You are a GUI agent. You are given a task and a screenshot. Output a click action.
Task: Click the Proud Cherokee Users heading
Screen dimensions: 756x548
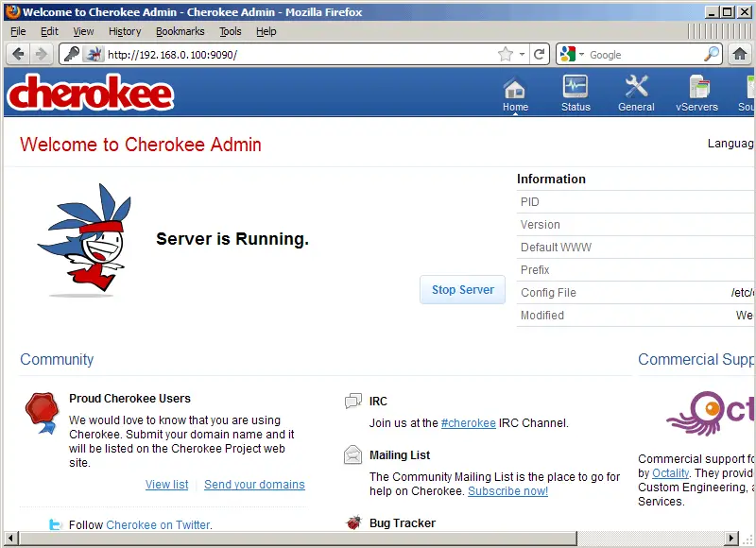click(129, 399)
